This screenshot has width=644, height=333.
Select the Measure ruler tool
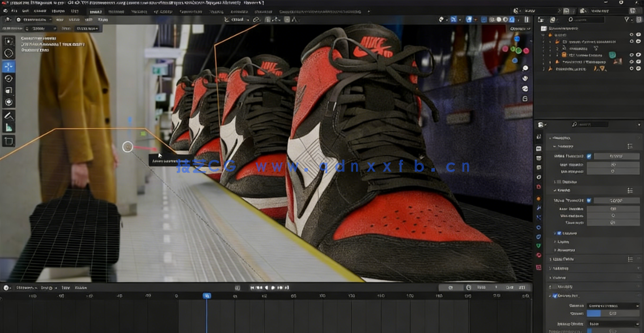[9, 128]
